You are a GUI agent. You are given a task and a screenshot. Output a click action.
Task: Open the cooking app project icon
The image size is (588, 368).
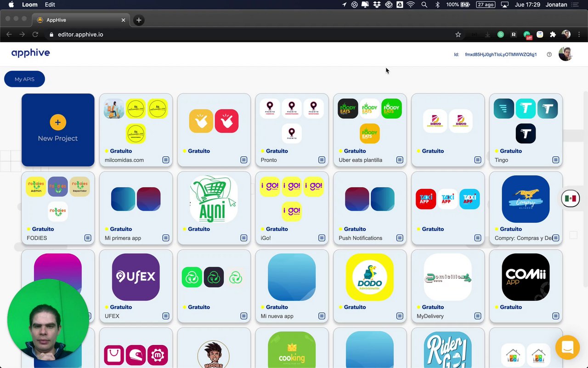(292, 350)
